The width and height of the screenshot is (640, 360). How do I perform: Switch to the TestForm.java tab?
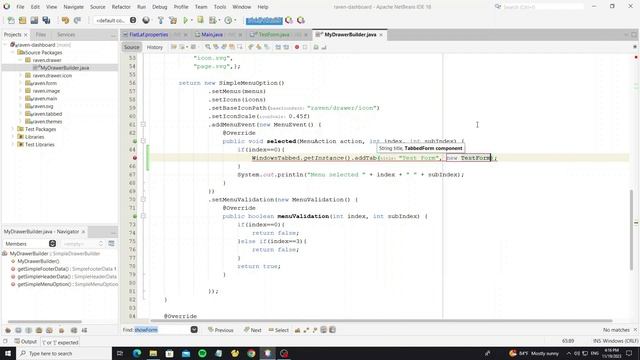coord(274,35)
